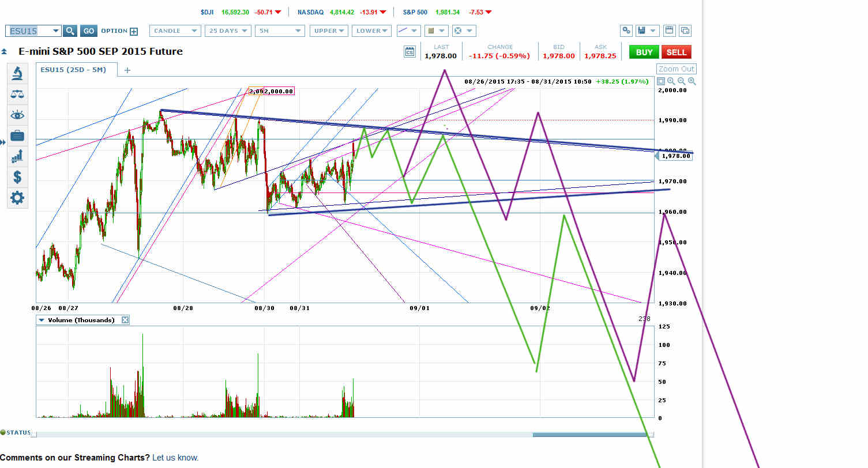Open the balance scales compare tool
The image size is (868, 468).
tap(17, 94)
